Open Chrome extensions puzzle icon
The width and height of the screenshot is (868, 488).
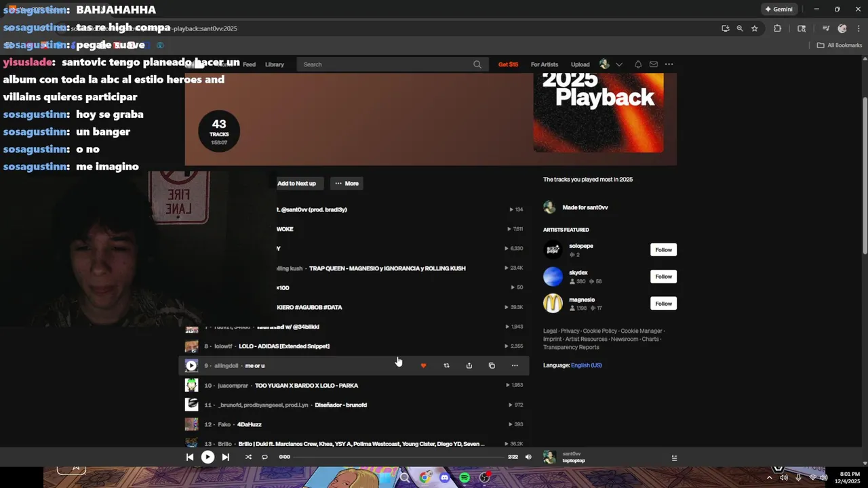[x=778, y=28]
